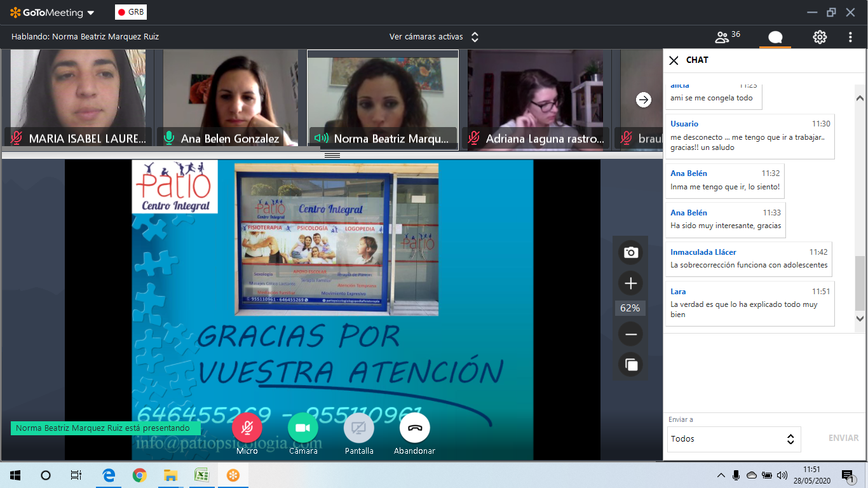Click the system tray microphone icon
Image resolution: width=868 pixels, height=488 pixels.
(736, 475)
